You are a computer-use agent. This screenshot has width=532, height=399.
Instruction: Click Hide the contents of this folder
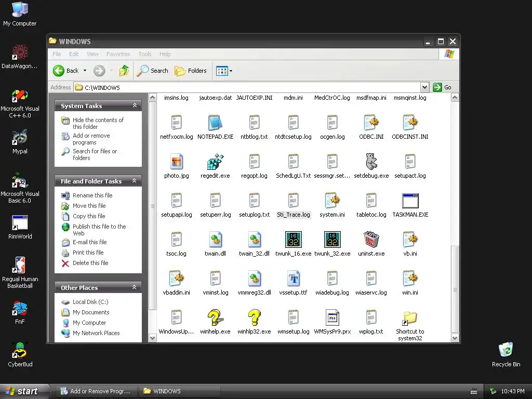coord(98,123)
